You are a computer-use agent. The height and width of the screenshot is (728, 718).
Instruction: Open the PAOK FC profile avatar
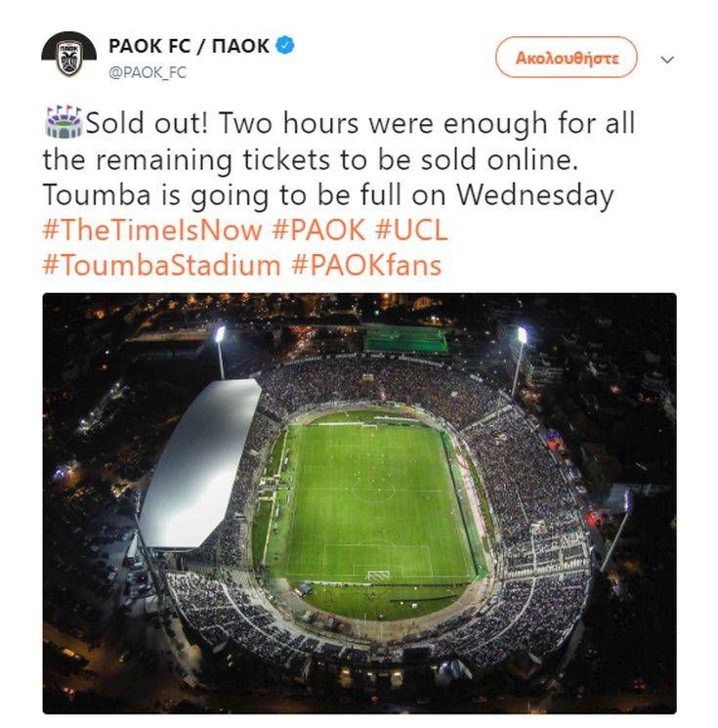point(69,54)
